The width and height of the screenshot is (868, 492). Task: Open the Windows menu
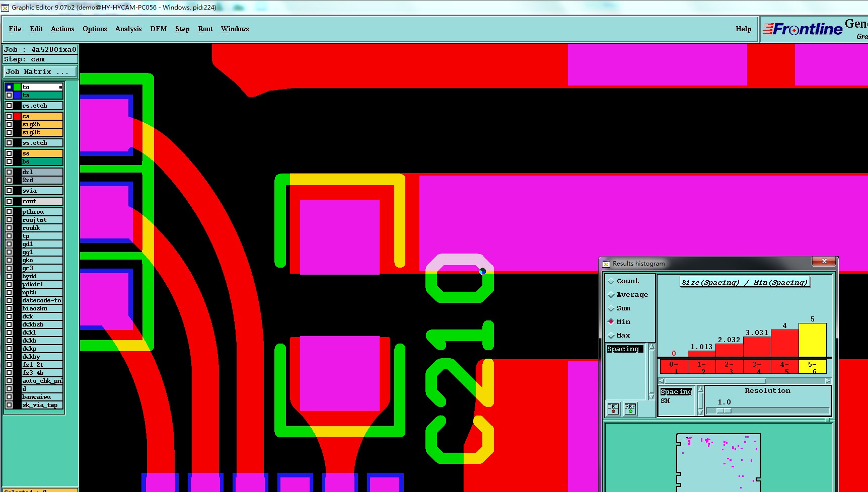235,29
